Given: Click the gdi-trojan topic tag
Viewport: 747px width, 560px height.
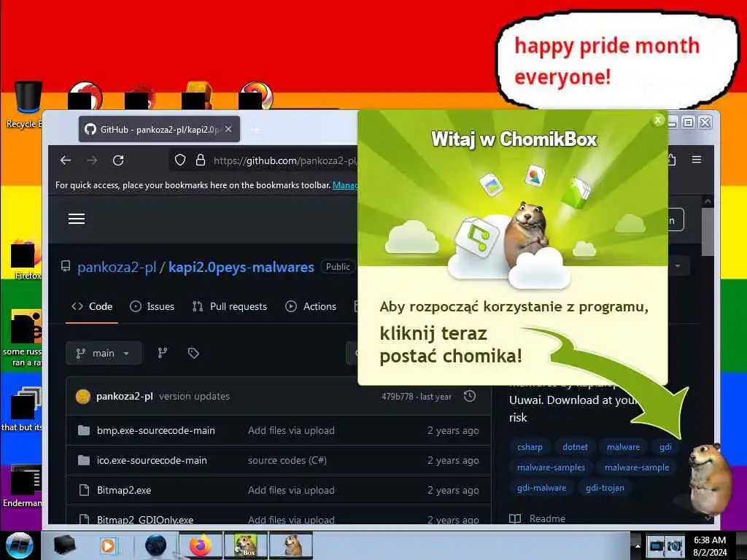Looking at the screenshot, I should pyautogui.click(x=605, y=488).
